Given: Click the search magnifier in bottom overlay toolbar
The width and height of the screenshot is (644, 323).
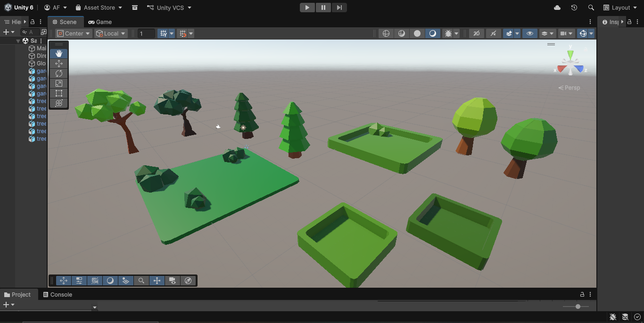Looking at the screenshot, I should point(141,281).
